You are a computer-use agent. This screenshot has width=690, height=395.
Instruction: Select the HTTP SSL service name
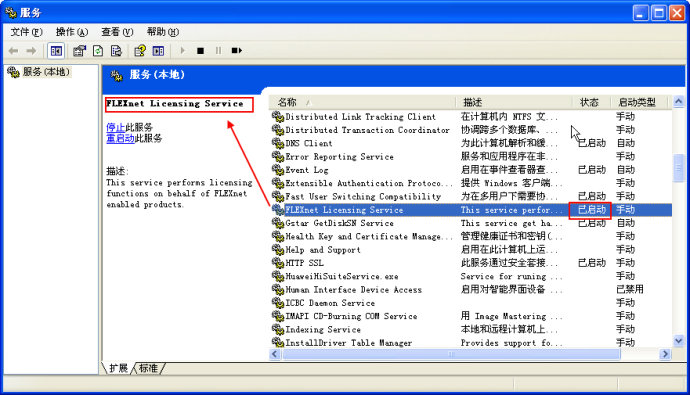pyautogui.click(x=305, y=263)
